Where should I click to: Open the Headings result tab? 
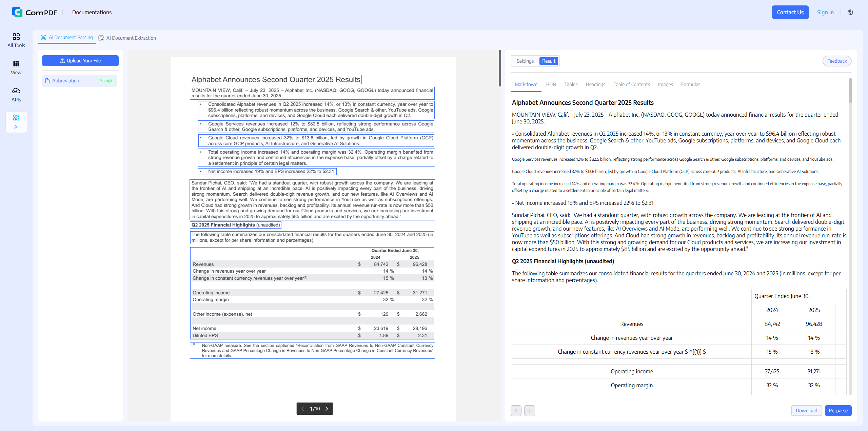click(x=595, y=84)
